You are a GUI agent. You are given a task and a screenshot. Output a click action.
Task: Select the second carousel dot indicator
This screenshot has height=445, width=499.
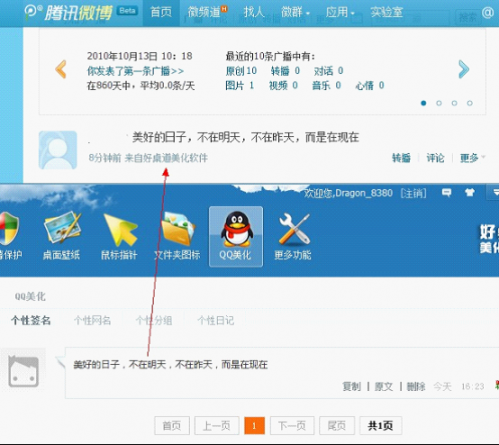(x=439, y=103)
